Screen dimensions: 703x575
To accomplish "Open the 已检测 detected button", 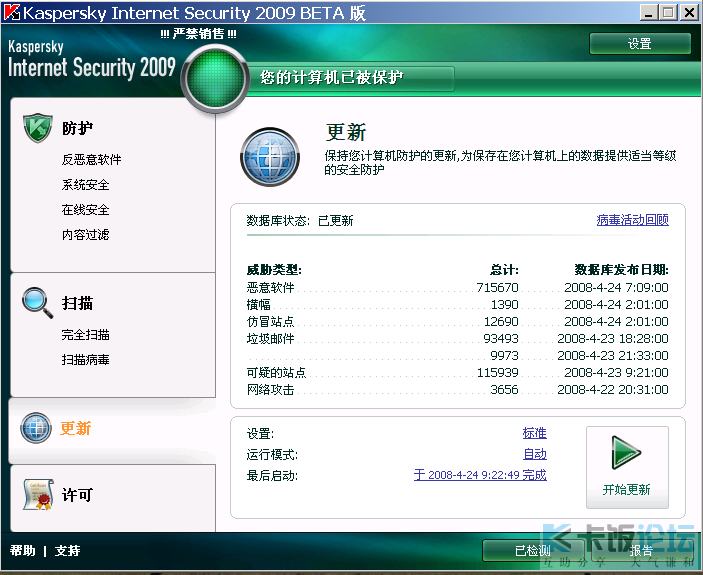I will pyautogui.click(x=533, y=550).
